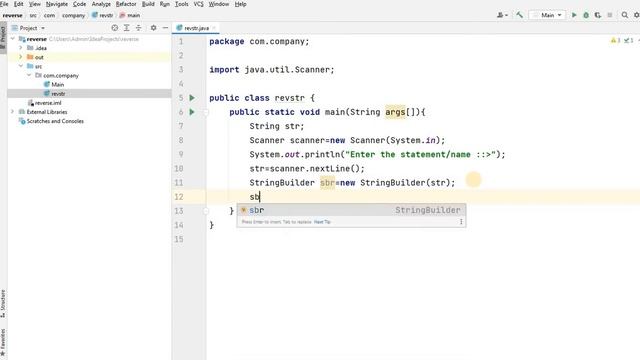Open the Main run configuration dropdown
Image resolution: width=640 pixels, height=360 pixels.
coord(547,15)
